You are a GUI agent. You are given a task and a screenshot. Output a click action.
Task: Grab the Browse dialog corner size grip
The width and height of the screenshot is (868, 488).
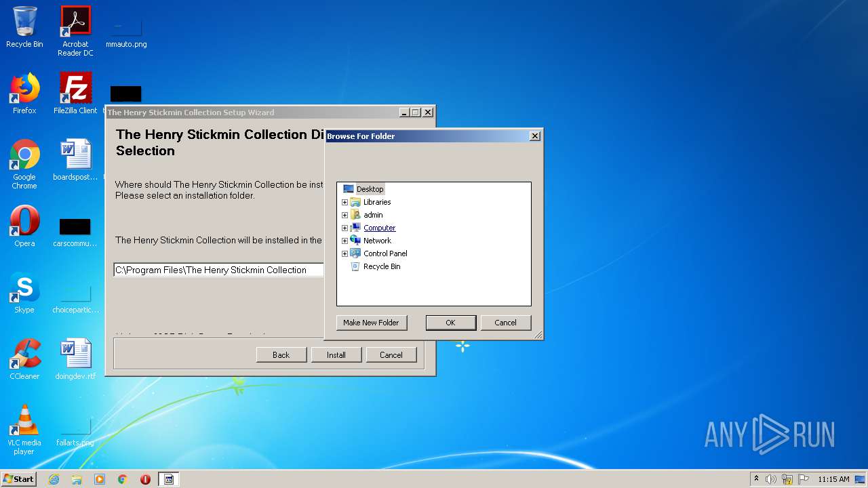[x=538, y=335]
